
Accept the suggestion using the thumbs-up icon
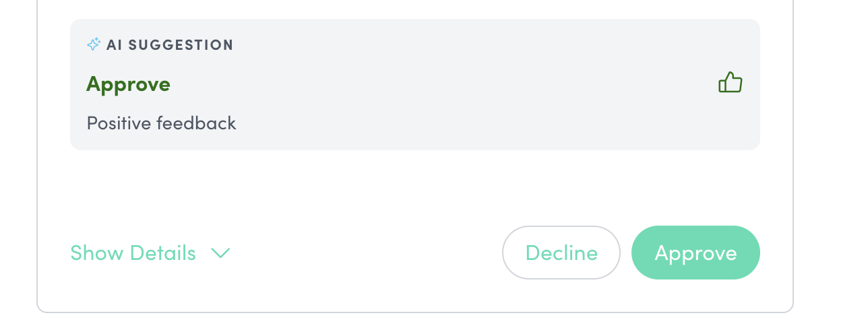pyautogui.click(x=730, y=84)
